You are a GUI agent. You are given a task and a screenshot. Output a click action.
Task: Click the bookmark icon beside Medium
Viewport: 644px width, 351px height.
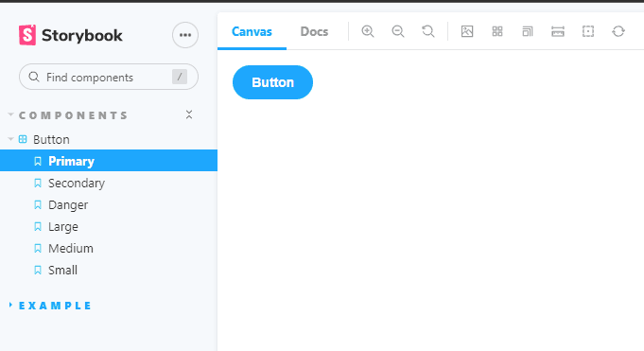pyautogui.click(x=38, y=248)
